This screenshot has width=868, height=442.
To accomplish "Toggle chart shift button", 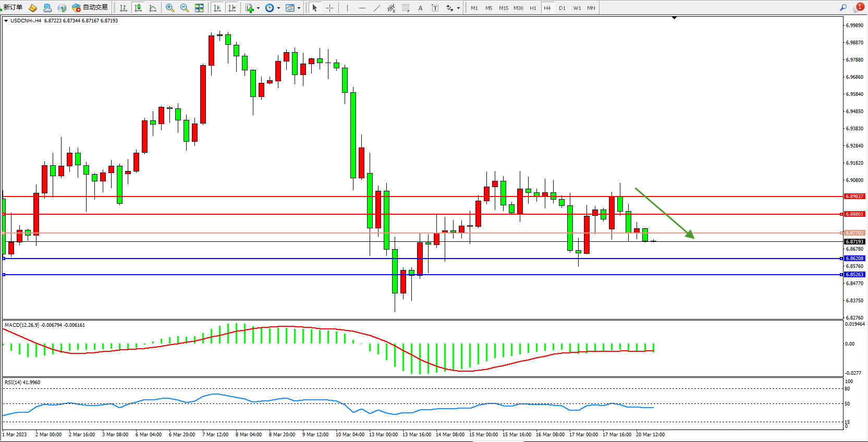I will point(232,8).
